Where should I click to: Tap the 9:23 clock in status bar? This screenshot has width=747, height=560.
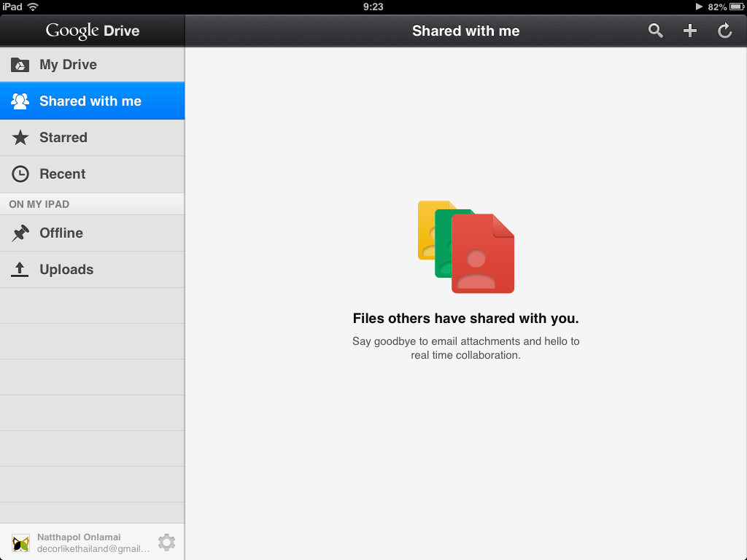tap(373, 7)
